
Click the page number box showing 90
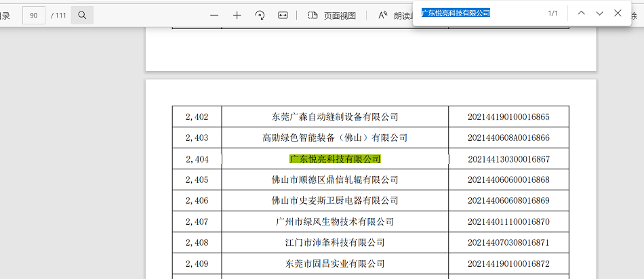33,15
